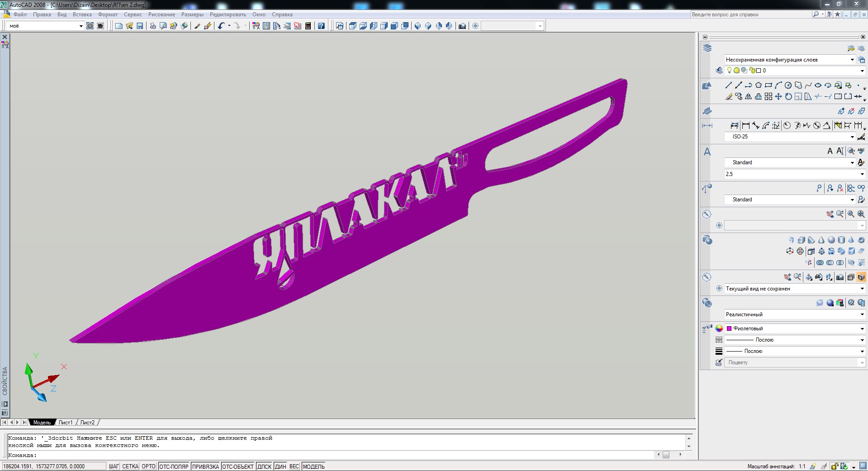Create a Torus solid
868x471 pixels.
point(861,240)
